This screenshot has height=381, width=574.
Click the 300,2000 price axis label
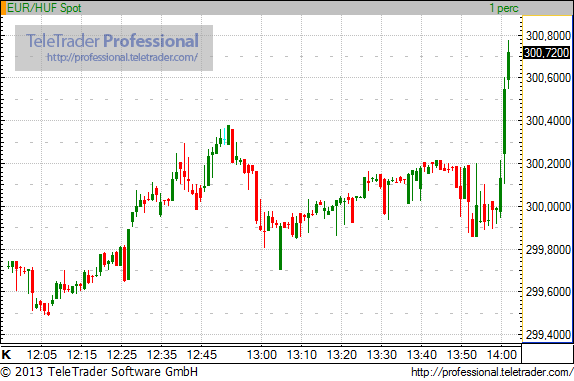point(548,164)
